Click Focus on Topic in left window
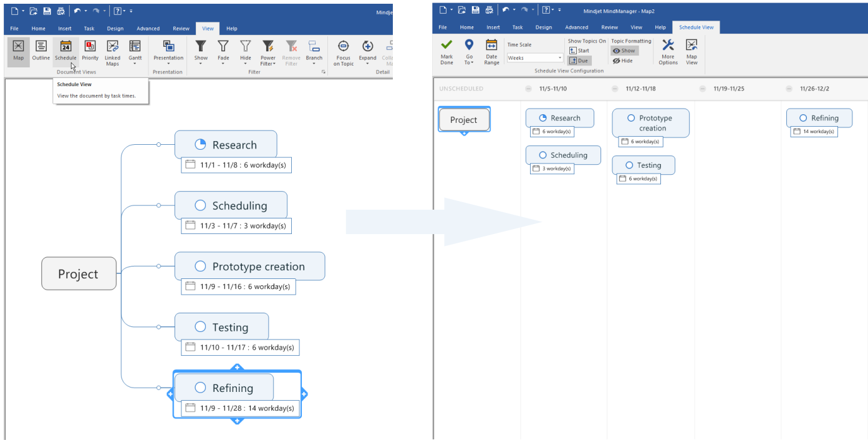Screen dimensions: 868x440 tap(343, 53)
